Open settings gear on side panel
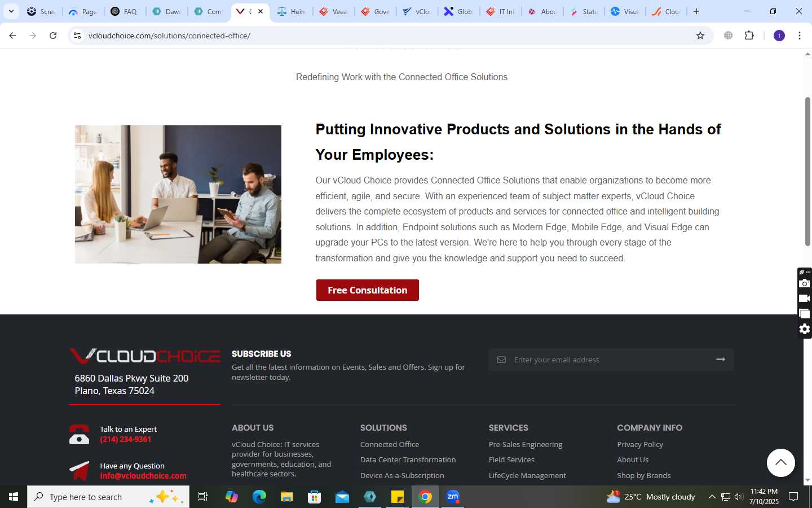The image size is (812, 508). click(805, 329)
